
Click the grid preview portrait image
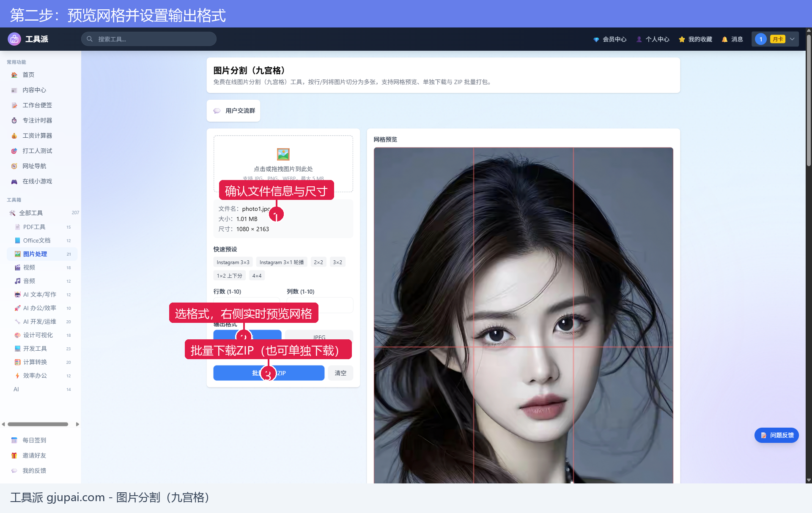(x=524, y=315)
